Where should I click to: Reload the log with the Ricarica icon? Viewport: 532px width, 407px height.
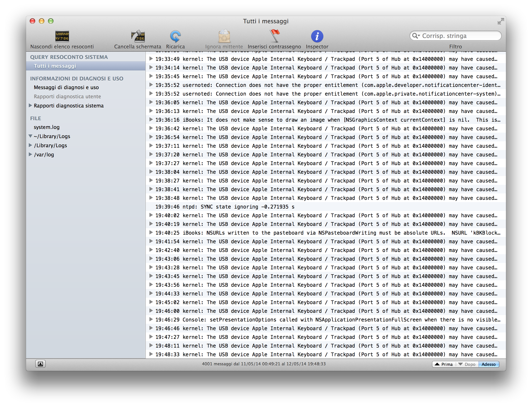click(175, 36)
